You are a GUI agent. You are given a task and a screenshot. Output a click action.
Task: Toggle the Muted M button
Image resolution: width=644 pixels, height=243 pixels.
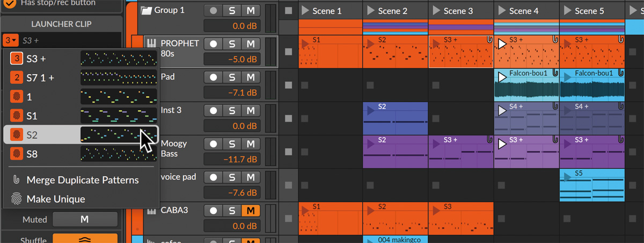tap(85, 219)
